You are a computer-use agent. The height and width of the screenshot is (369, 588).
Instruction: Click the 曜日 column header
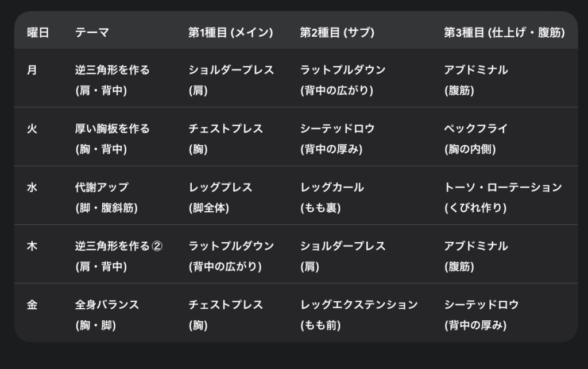pyautogui.click(x=38, y=33)
